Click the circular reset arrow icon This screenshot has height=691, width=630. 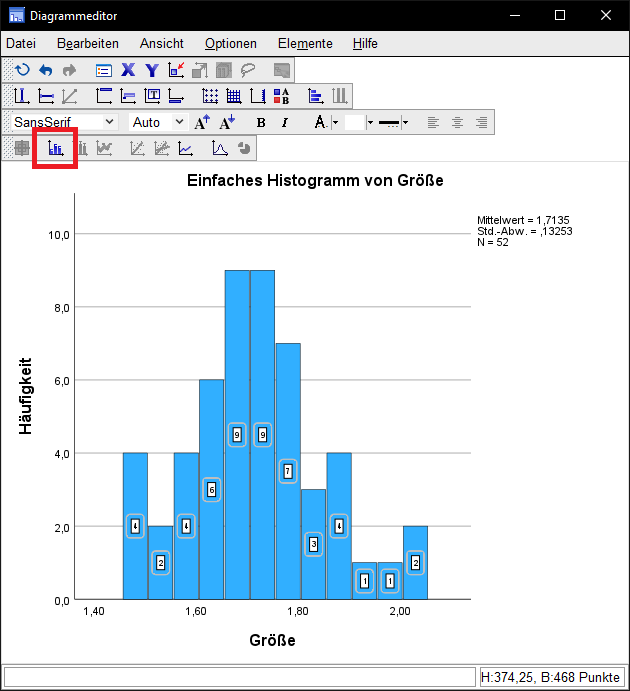pyautogui.click(x=22, y=70)
